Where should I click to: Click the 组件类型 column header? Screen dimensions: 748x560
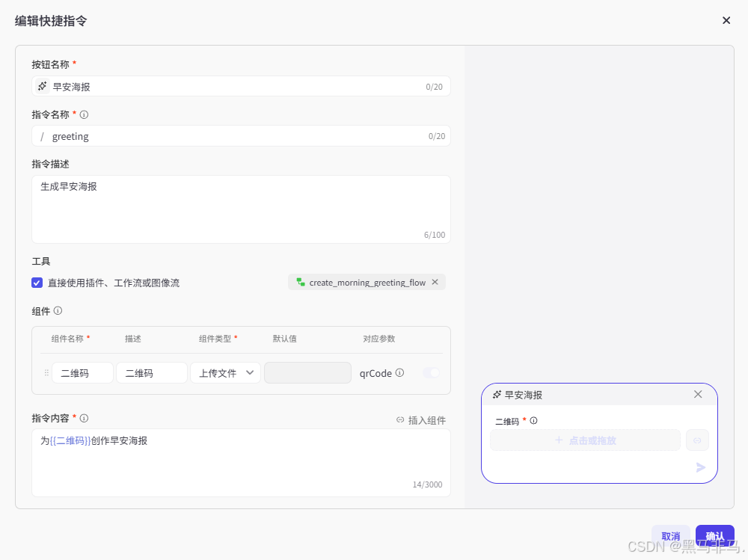point(215,339)
